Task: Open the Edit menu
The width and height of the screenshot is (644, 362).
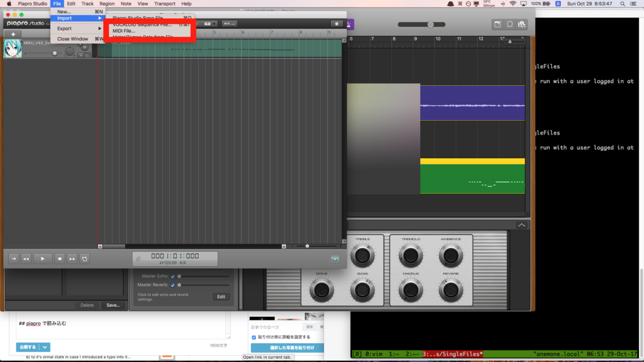Action: pos(71,4)
